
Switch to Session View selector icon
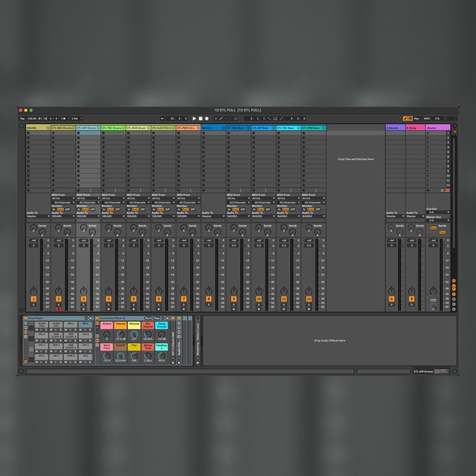[455, 132]
